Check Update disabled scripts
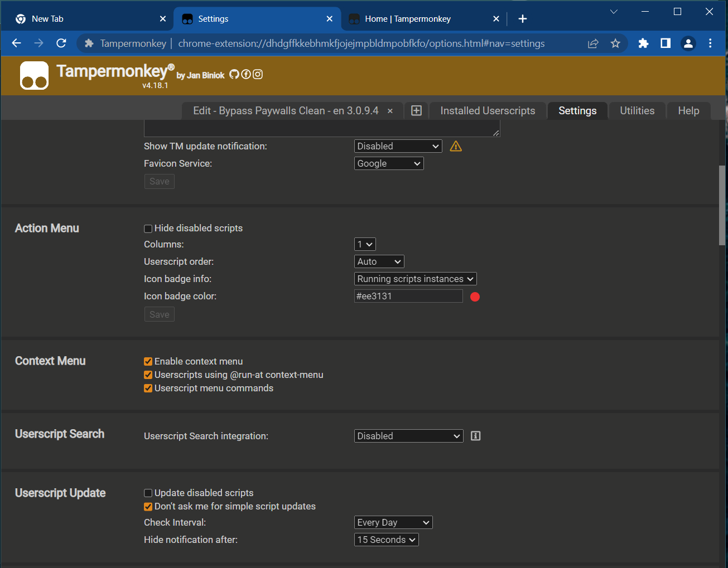This screenshot has width=728, height=568. 148,493
